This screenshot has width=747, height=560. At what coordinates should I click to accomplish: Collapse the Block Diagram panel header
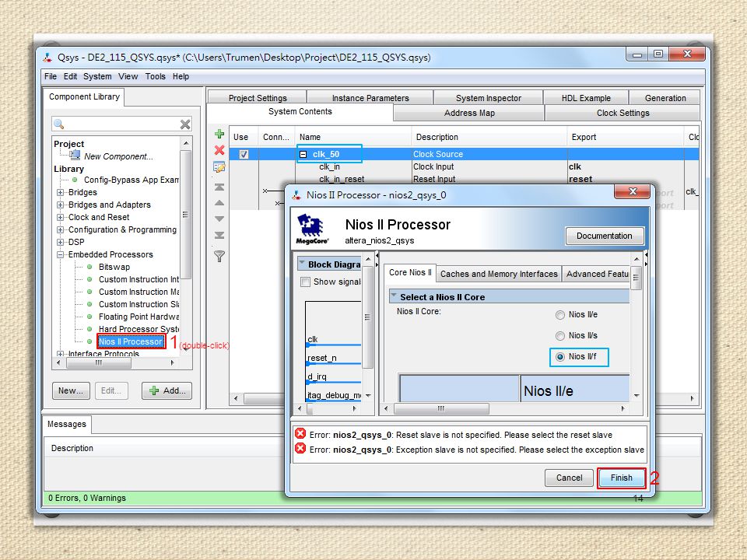(x=302, y=263)
